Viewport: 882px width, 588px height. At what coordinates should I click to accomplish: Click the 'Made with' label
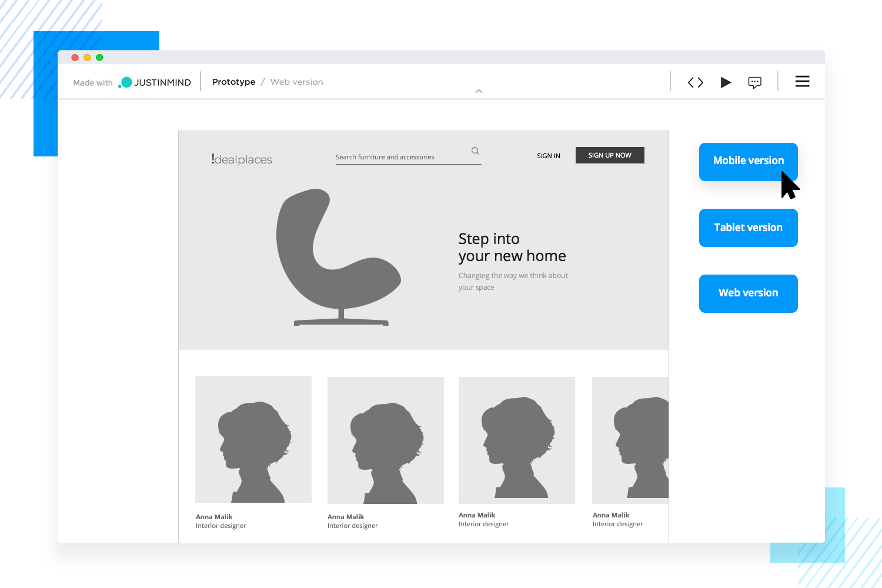(x=93, y=83)
